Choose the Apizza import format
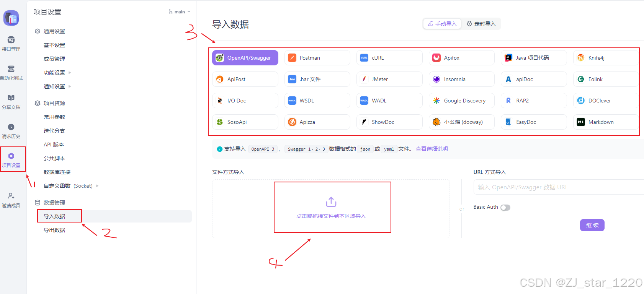644x294 pixels. pyautogui.click(x=317, y=122)
